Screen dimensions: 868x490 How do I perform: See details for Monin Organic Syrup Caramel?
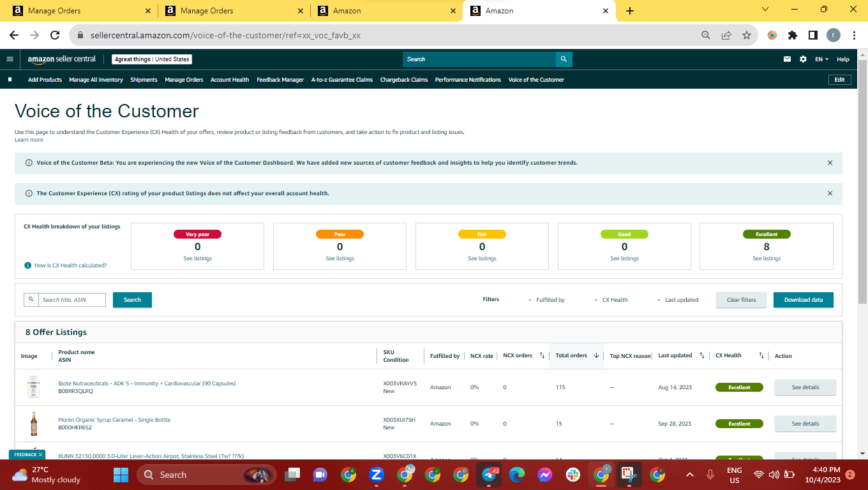(x=805, y=424)
